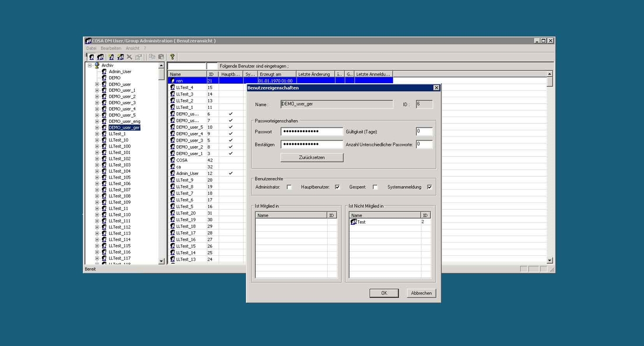Click the copy icon in the toolbar
This screenshot has height=346, width=644.
(x=152, y=57)
